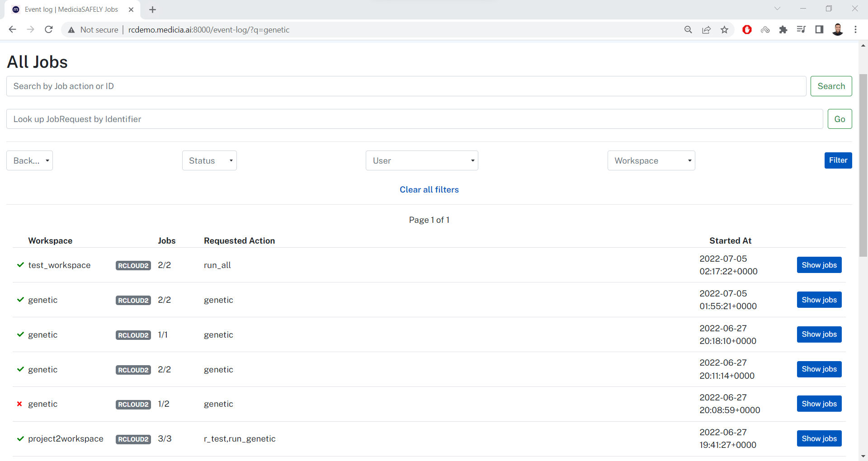This screenshot has width=868, height=461.
Task: Open the Chrome three-dot menu
Action: pyautogui.click(x=855, y=30)
